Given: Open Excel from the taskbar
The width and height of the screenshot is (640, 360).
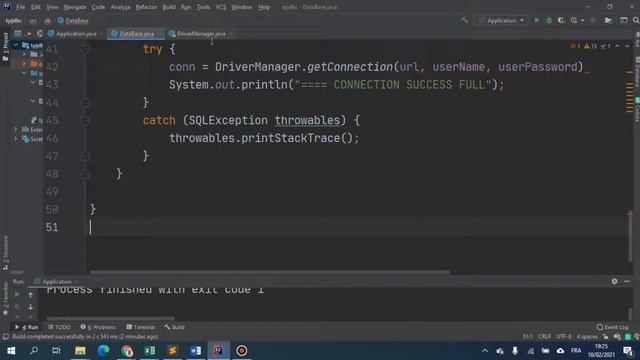Looking at the screenshot, I should tap(149, 351).
